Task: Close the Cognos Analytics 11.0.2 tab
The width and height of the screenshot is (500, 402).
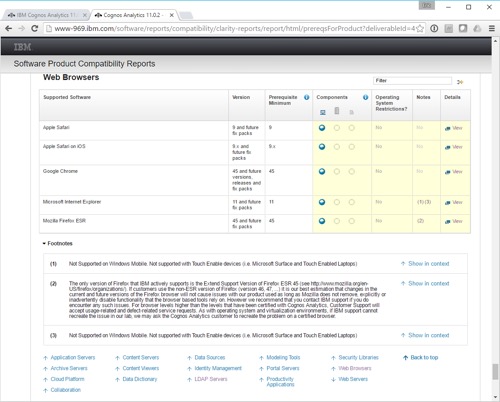Action: (x=172, y=15)
